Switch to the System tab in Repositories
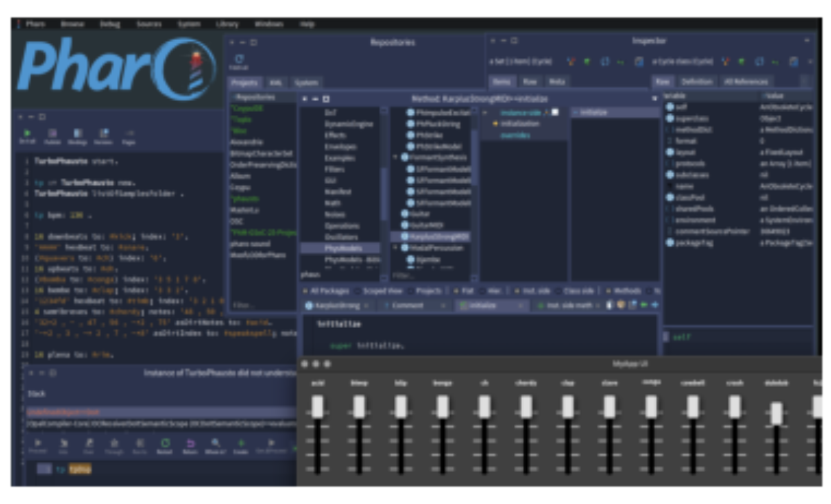This screenshot has height=504, width=831. pos(306,82)
